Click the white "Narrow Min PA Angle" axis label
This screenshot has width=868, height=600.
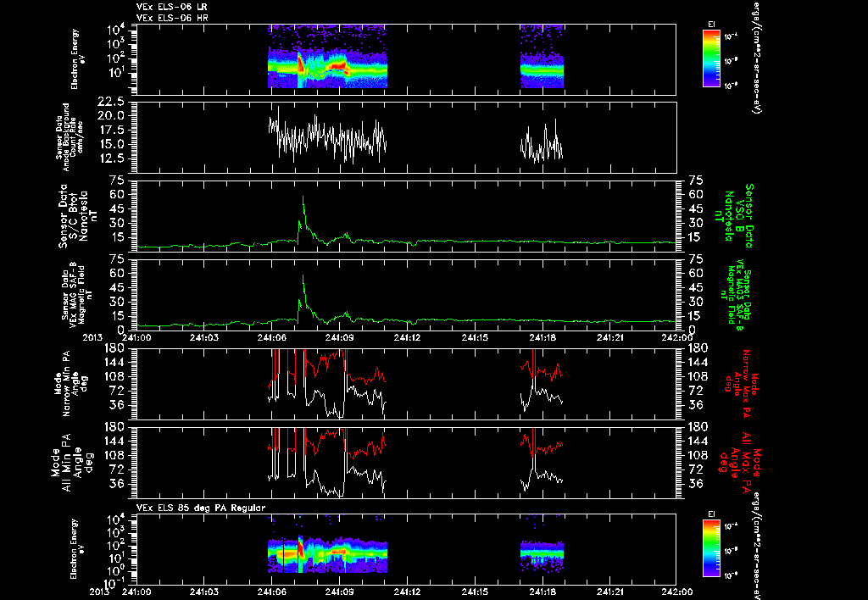70,384
